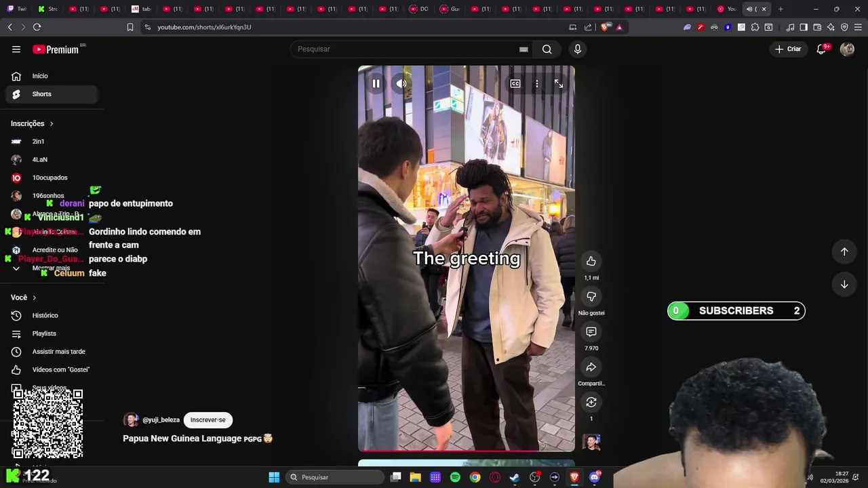Open File Explorer from the taskbar

416,477
